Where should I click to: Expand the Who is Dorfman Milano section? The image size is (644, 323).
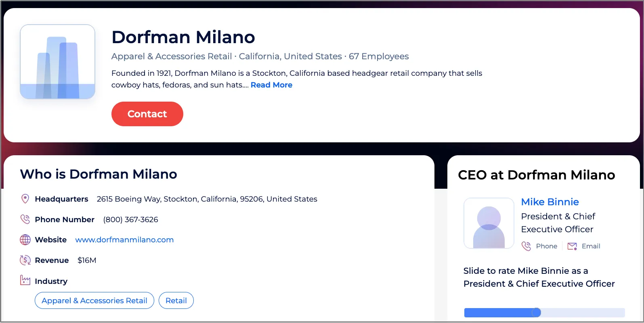tap(99, 174)
